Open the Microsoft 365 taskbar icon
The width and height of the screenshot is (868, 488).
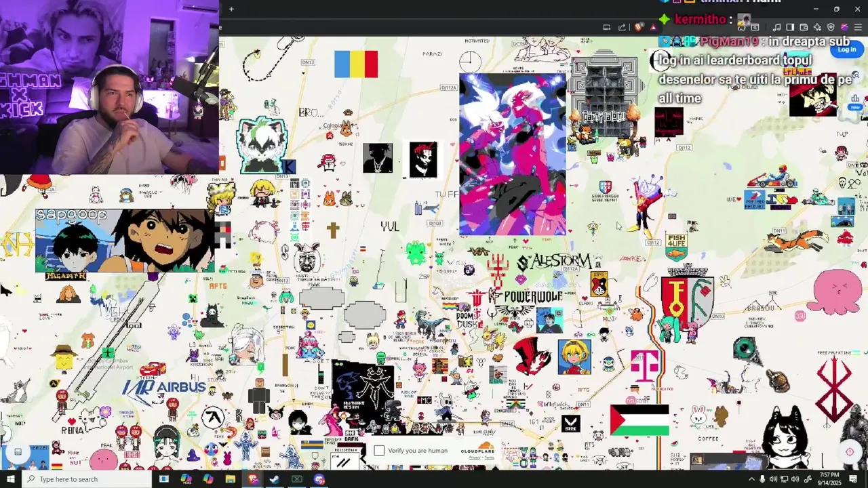pyautogui.click(x=186, y=479)
